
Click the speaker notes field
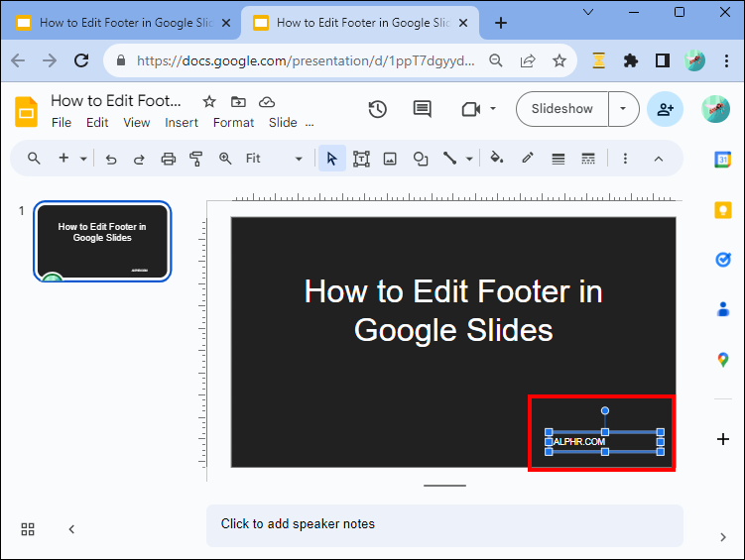(x=444, y=524)
